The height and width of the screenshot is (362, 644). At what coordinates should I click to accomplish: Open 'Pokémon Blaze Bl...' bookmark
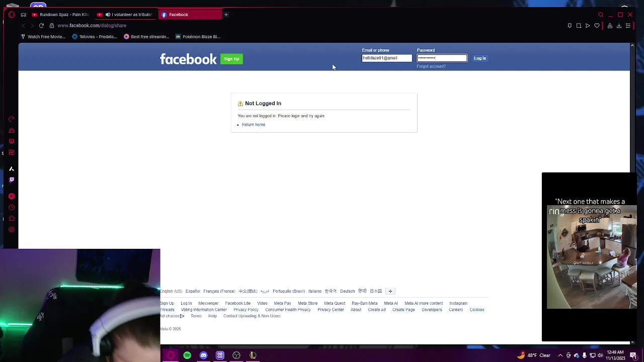click(198, 37)
